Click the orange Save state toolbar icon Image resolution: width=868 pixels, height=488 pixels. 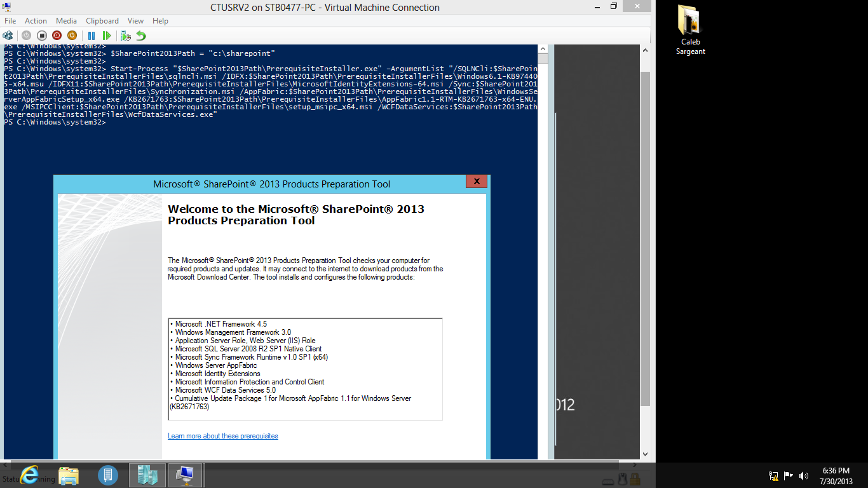point(72,36)
